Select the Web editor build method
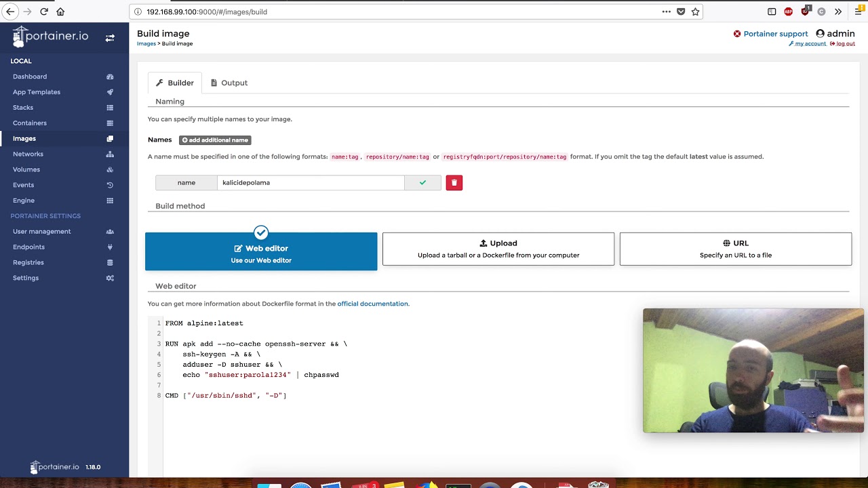Image resolution: width=868 pixels, height=488 pixels. (261, 251)
